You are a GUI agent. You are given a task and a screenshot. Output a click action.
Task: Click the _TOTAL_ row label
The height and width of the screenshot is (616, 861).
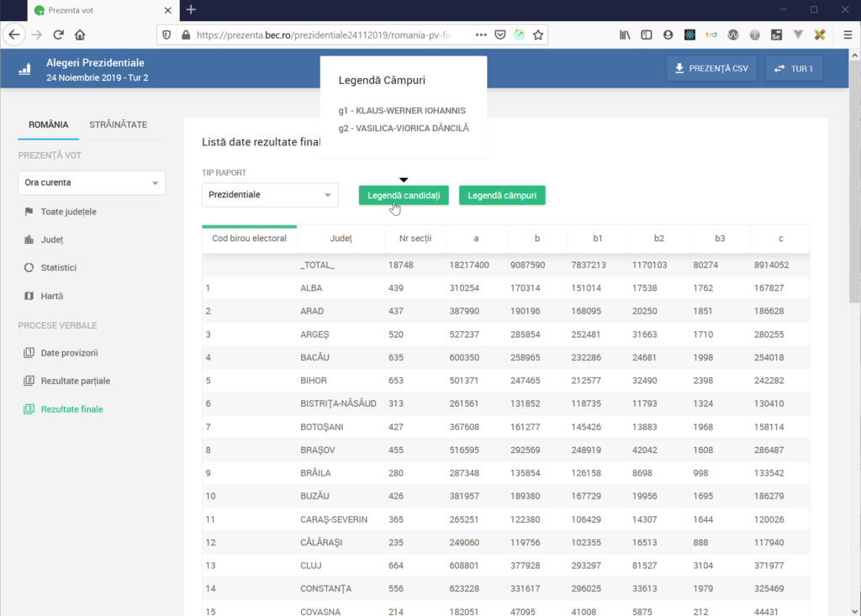[x=317, y=265]
